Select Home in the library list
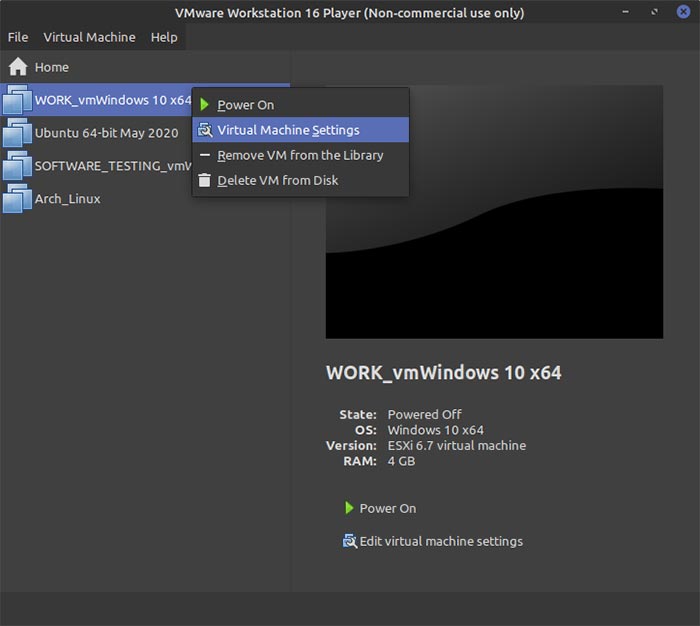 click(x=145, y=67)
